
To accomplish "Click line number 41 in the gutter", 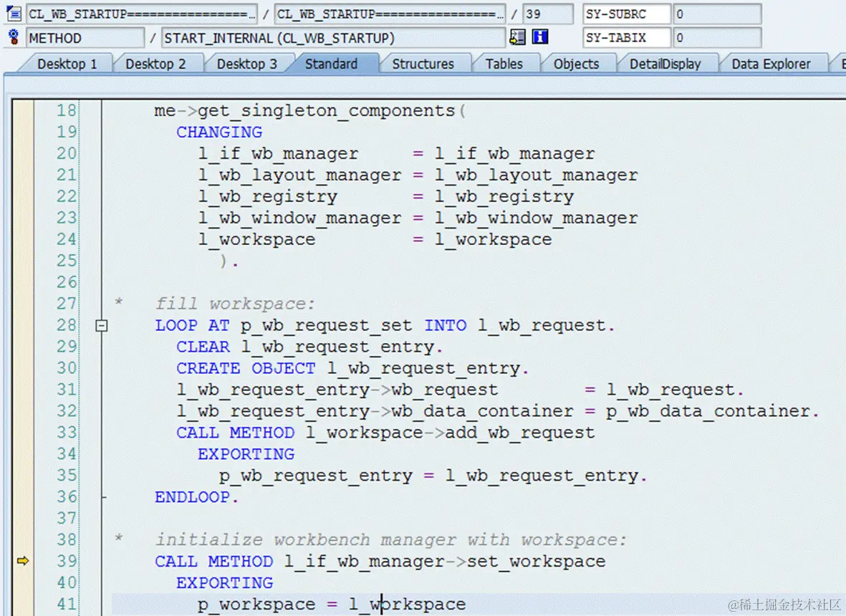I will 67,604.
